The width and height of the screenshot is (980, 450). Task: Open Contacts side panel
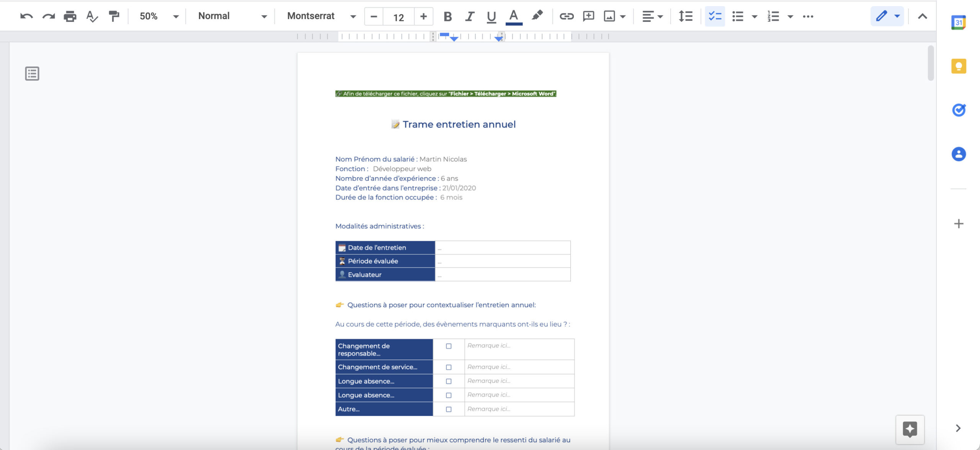point(959,154)
